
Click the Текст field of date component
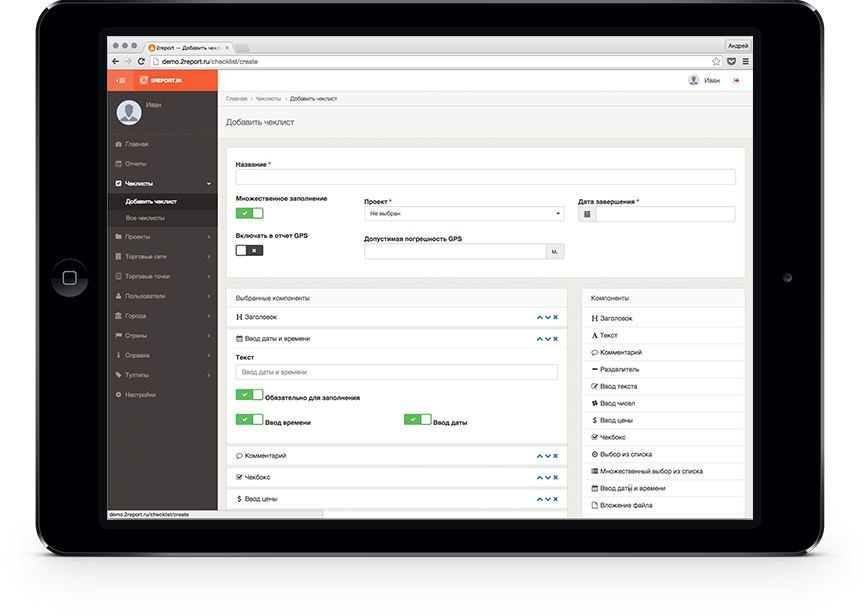pos(396,372)
